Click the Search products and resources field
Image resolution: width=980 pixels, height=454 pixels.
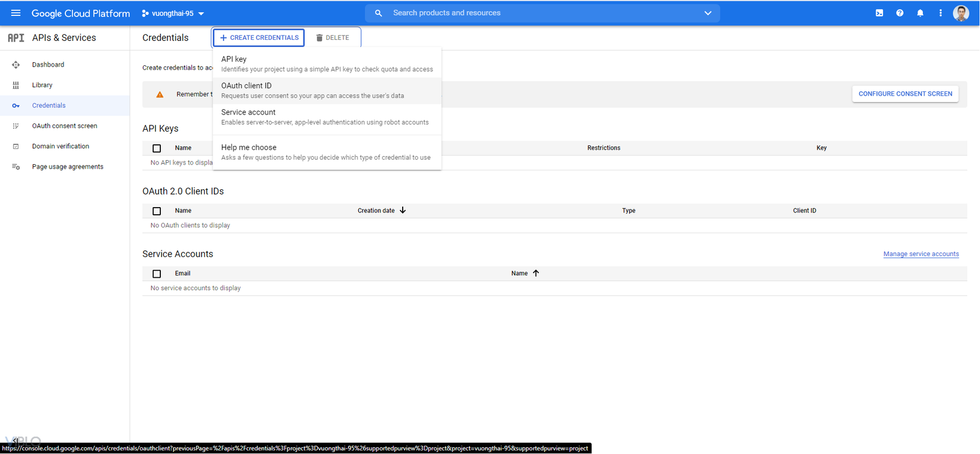tap(535, 13)
